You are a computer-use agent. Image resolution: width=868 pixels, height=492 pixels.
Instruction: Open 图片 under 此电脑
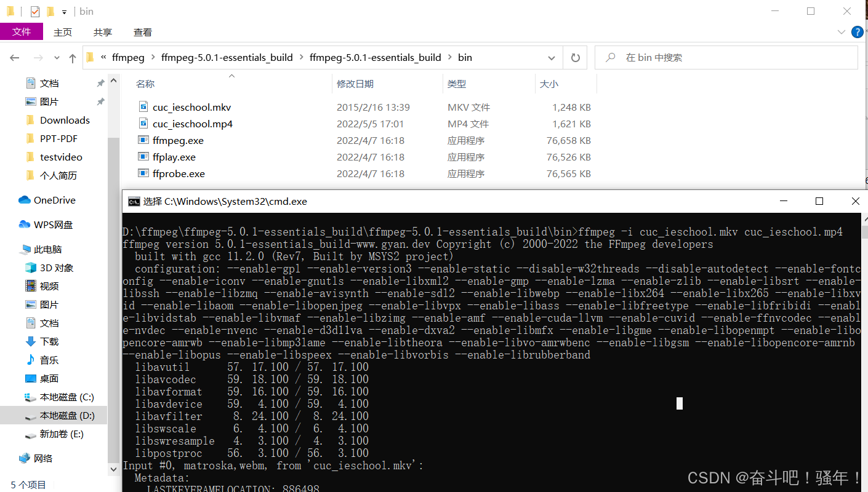tap(49, 304)
